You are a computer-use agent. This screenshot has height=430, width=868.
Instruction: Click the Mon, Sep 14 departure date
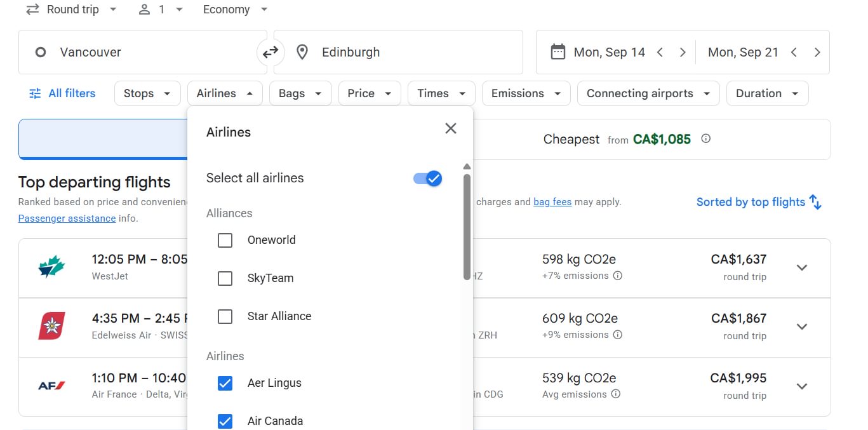point(609,52)
